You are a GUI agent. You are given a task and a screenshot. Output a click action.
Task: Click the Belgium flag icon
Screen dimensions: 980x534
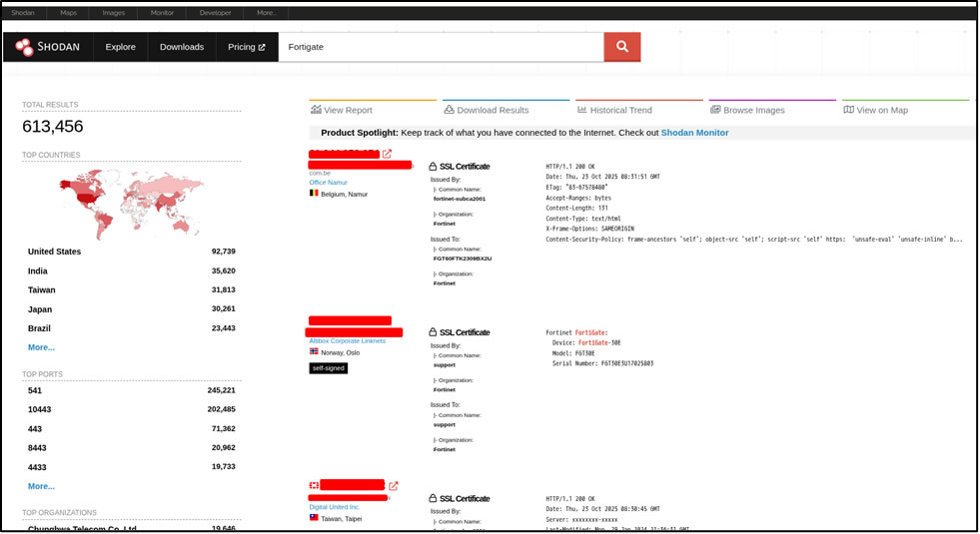(314, 193)
